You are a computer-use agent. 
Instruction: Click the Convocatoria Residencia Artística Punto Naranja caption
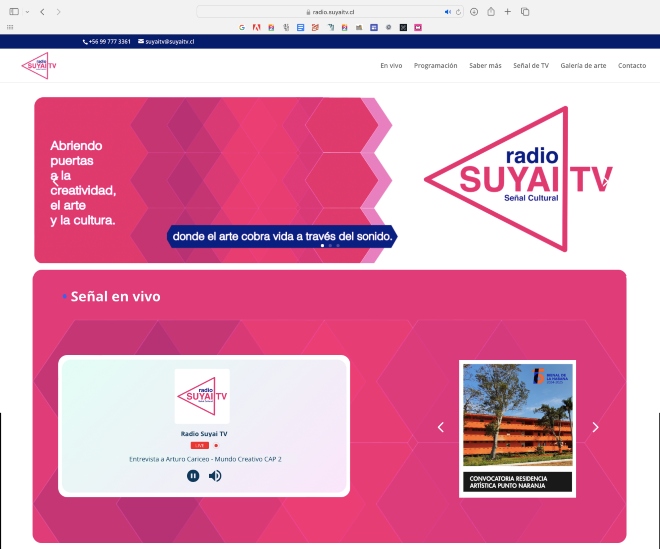518,482
